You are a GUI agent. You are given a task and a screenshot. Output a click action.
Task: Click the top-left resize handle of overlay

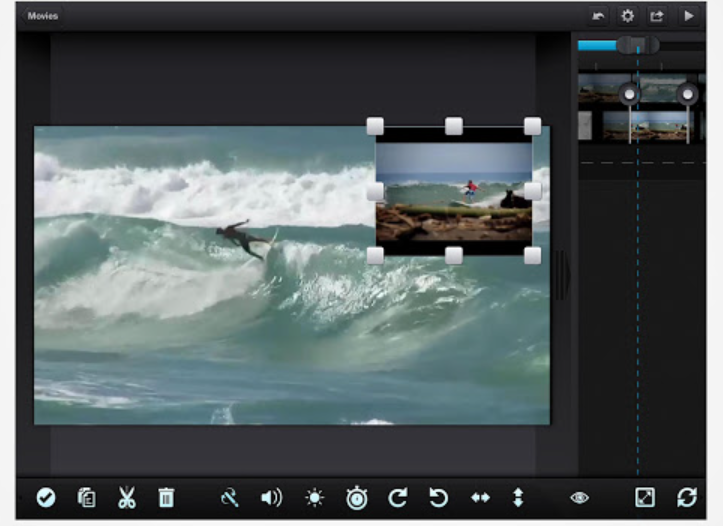375,126
